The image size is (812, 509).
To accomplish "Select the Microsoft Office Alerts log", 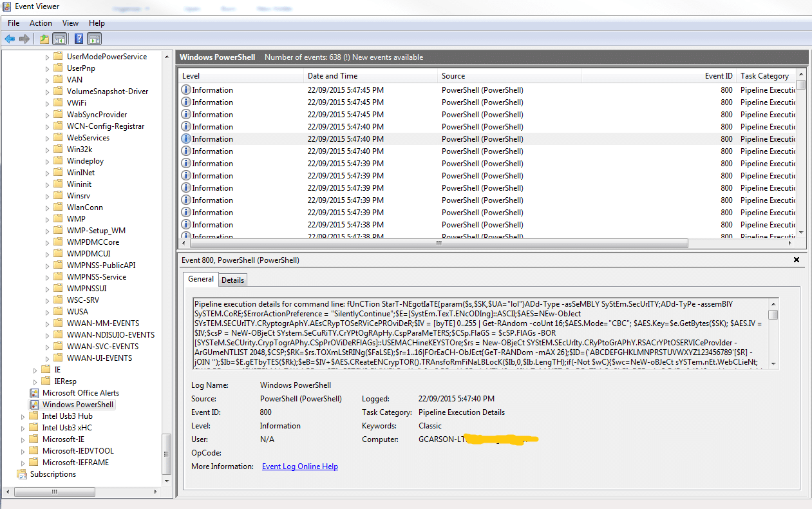I will 80,393.
